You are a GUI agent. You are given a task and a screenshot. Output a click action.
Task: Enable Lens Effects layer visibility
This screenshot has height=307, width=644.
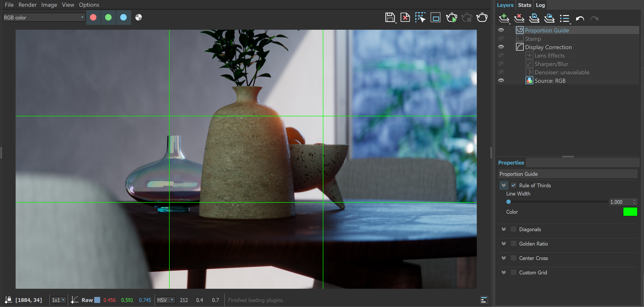pyautogui.click(x=501, y=55)
